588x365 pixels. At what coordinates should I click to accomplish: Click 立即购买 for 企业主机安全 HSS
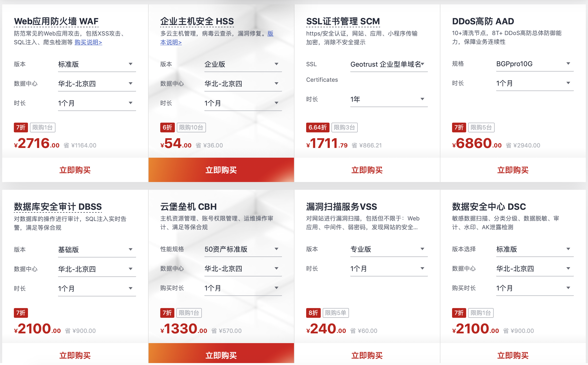tap(221, 170)
